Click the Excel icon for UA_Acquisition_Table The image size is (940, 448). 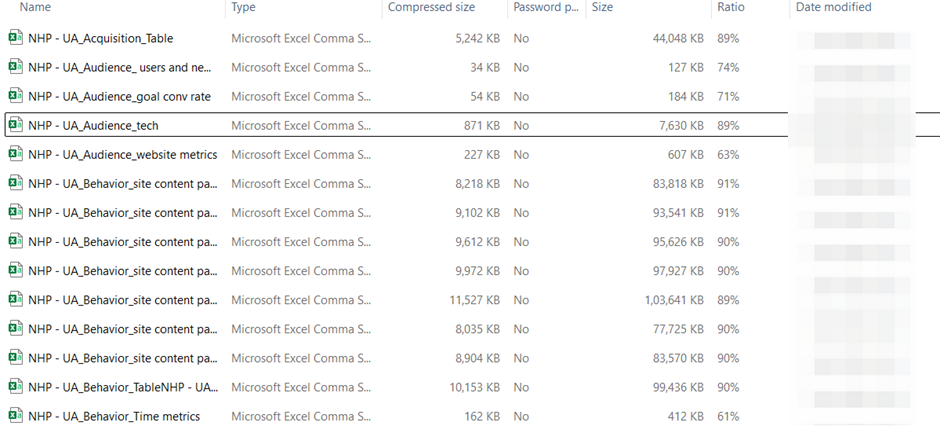[15, 38]
